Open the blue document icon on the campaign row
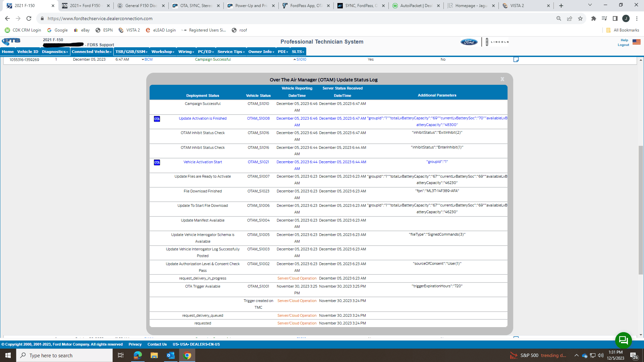The image size is (644, 362). click(516, 59)
